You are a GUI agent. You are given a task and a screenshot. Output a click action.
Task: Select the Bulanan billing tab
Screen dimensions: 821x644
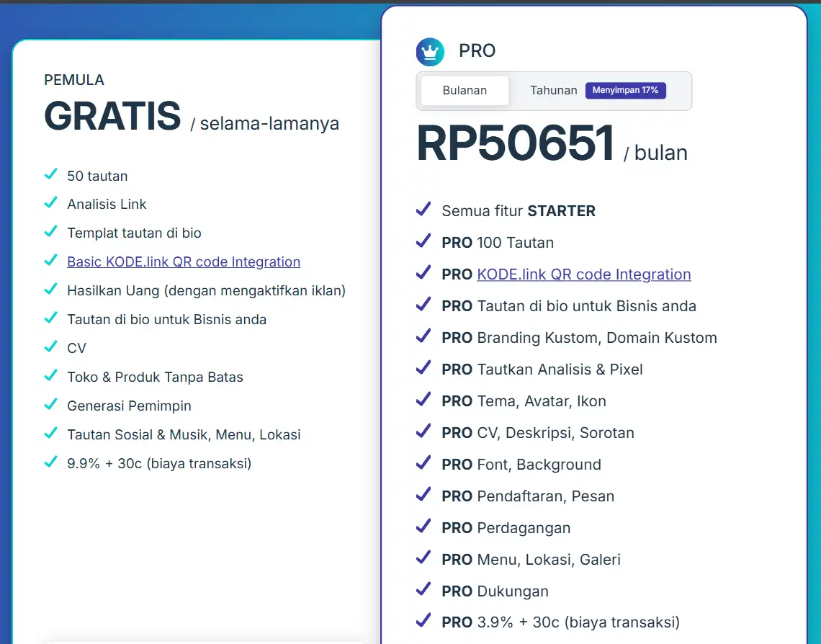(465, 91)
